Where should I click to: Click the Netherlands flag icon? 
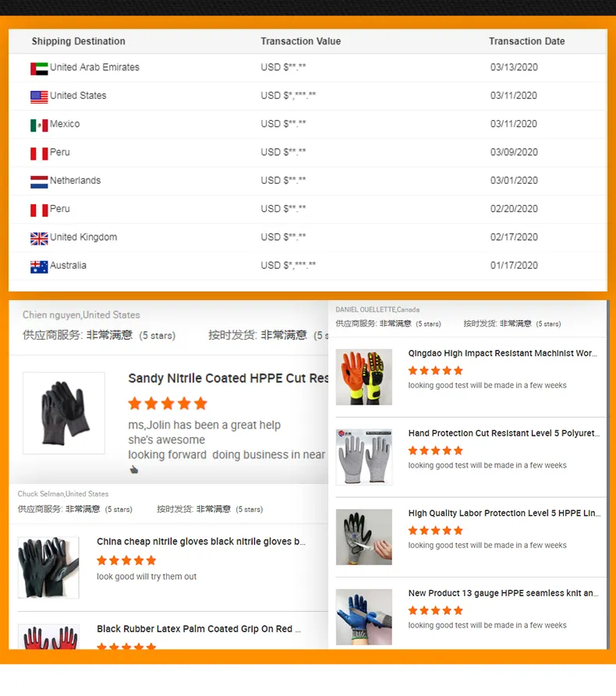coord(39,182)
